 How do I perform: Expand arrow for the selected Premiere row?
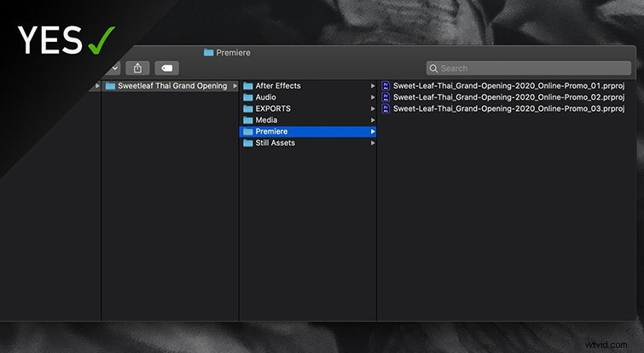(373, 131)
